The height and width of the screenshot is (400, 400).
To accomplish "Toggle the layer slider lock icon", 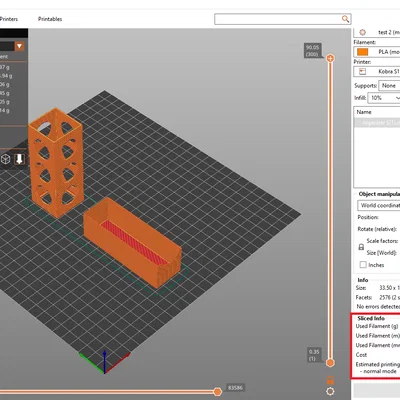I will [x=330, y=380].
